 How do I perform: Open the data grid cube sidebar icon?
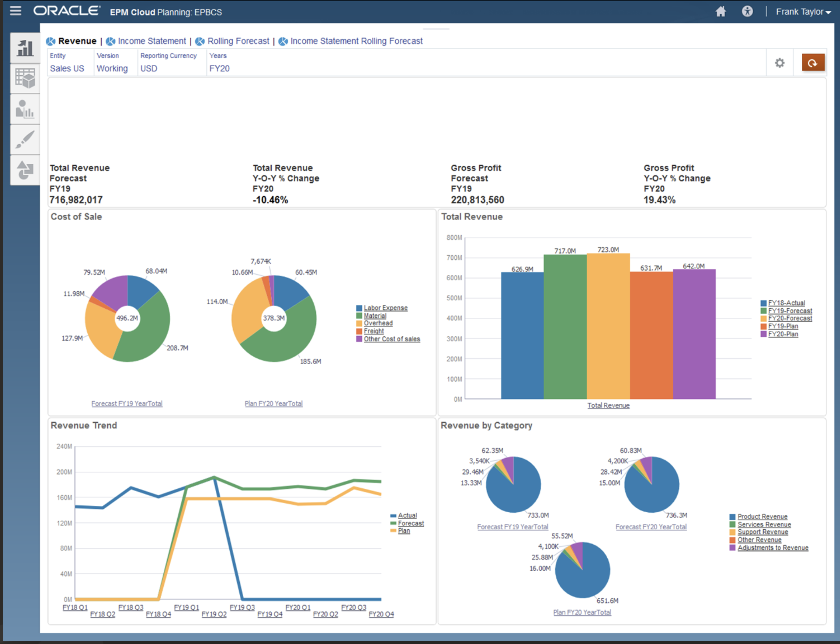pyautogui.click(x=25, y=78)
